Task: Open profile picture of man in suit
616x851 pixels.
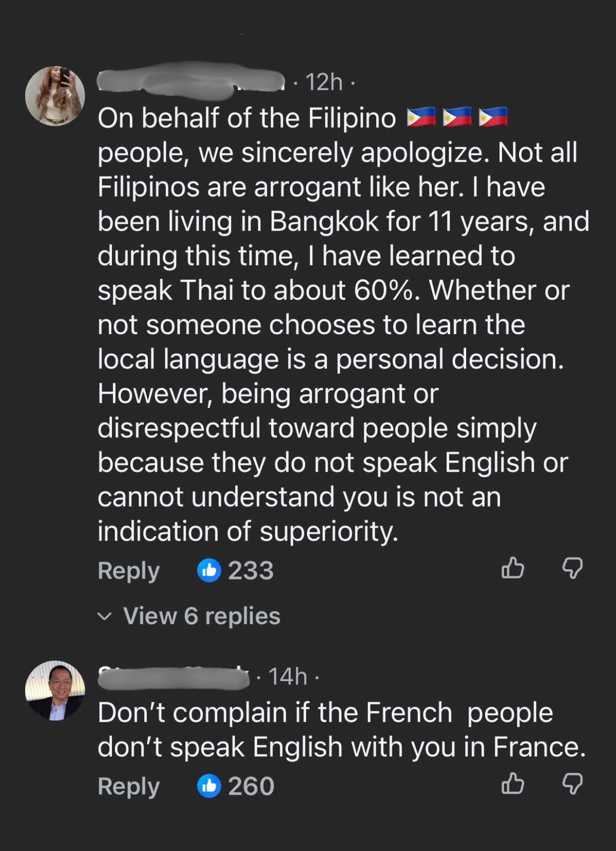Action: coord(55,690)
